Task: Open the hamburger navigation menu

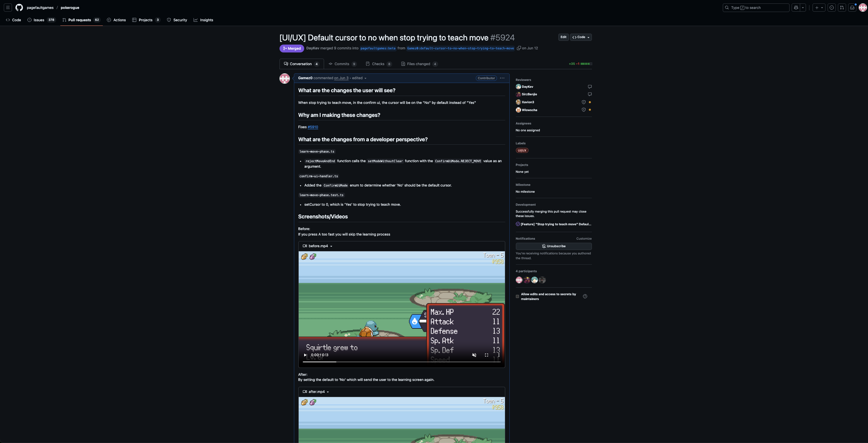Action: [x=8, y=8]
